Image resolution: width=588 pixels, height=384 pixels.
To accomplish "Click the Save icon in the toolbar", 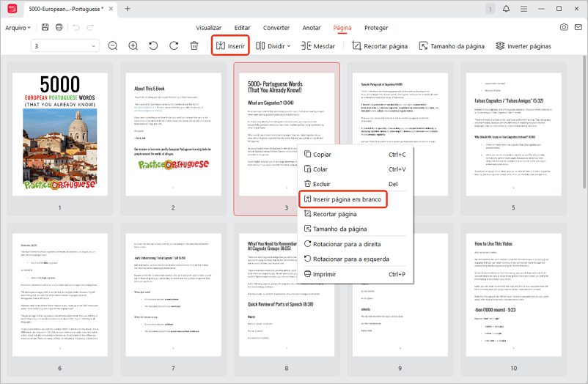I will 45,27.
